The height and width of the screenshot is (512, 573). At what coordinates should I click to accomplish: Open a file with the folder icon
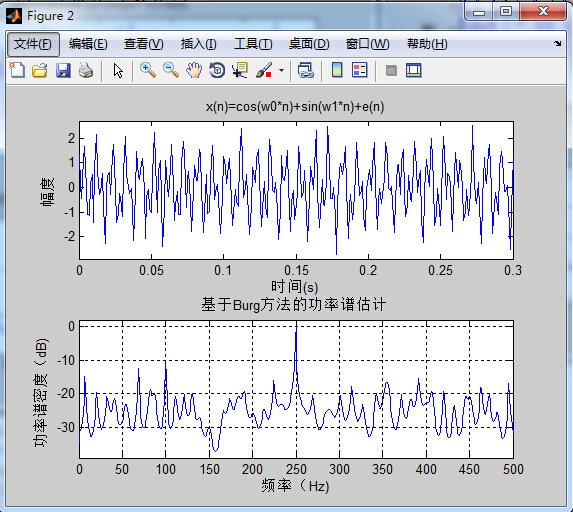[x=39, y=70]
